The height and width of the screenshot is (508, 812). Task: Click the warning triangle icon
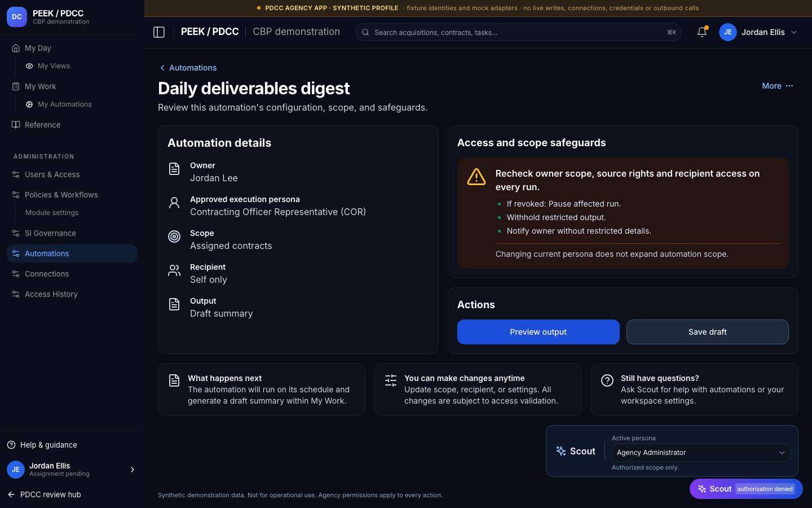(476, 177)
